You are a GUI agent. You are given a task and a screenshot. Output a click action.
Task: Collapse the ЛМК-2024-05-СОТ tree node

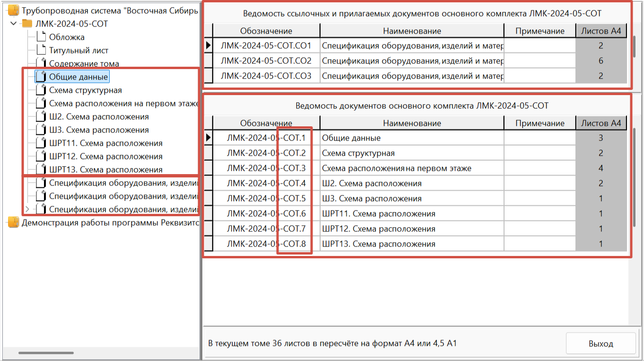pyautogui.click(x=13, y=24)
